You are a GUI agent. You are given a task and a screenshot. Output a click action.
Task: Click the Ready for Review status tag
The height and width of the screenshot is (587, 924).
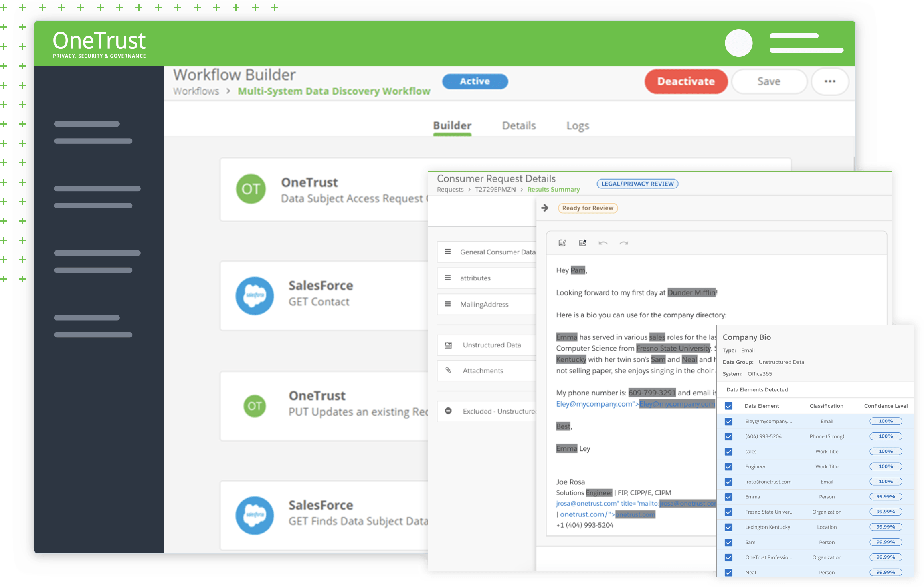[588, 208]
